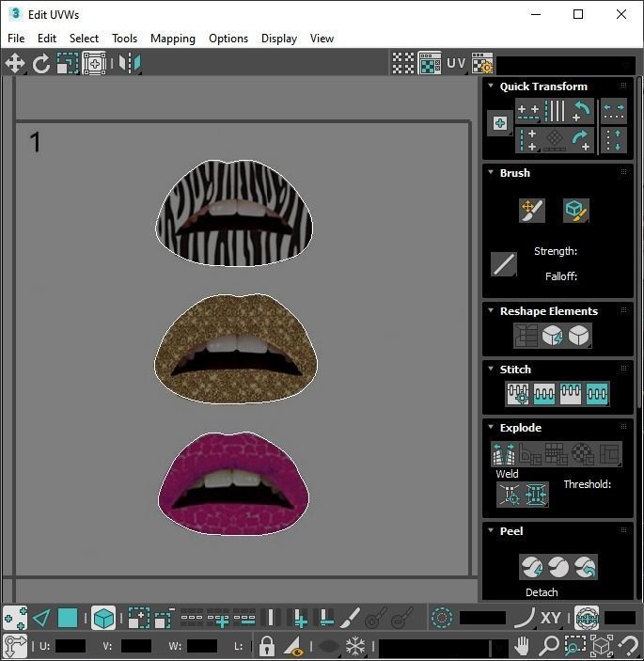644x661 pixels.
Task: Click the Relax Custom cube icon
Action: (x=579, y=336)
